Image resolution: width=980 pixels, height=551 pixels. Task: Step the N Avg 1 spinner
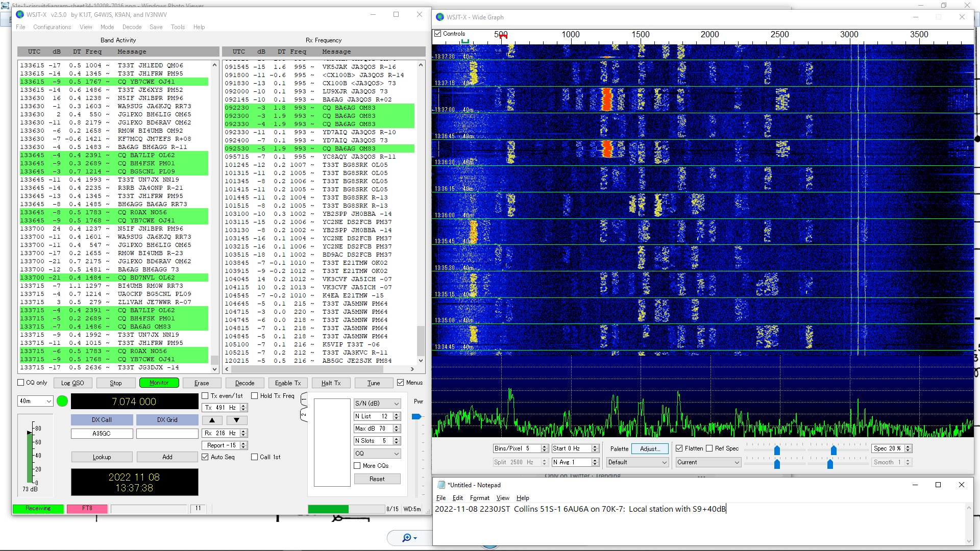click(595, 462)
